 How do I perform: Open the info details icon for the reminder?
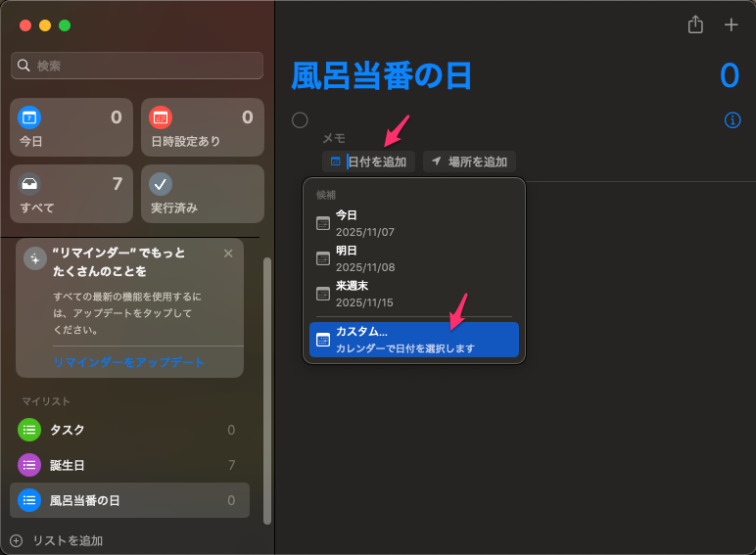[732, 119]
